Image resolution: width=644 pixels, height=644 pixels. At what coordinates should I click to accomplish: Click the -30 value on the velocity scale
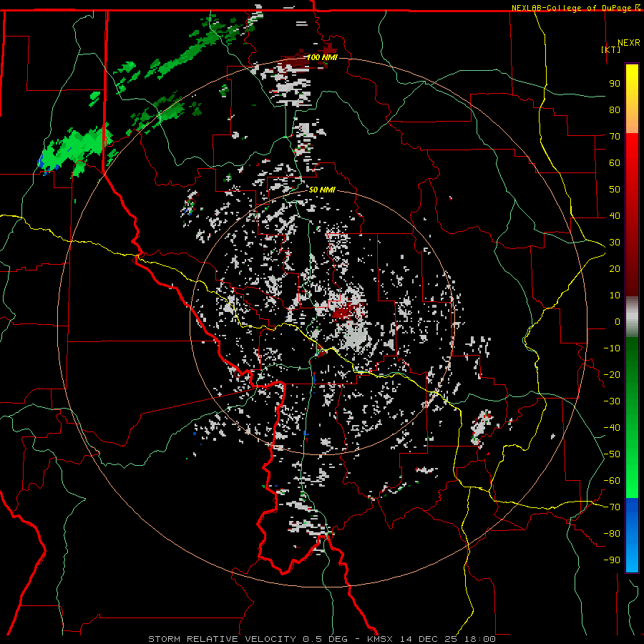point(612,401)
